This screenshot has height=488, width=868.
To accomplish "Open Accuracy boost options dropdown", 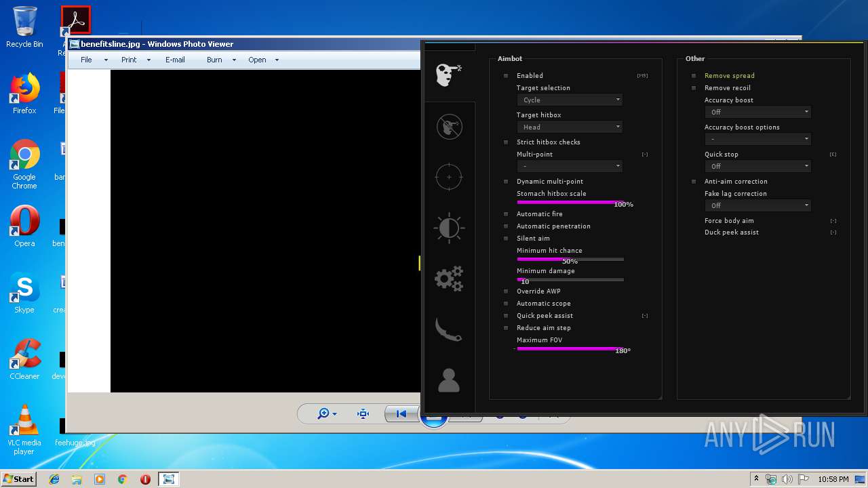I will click(x=757, y=139).
